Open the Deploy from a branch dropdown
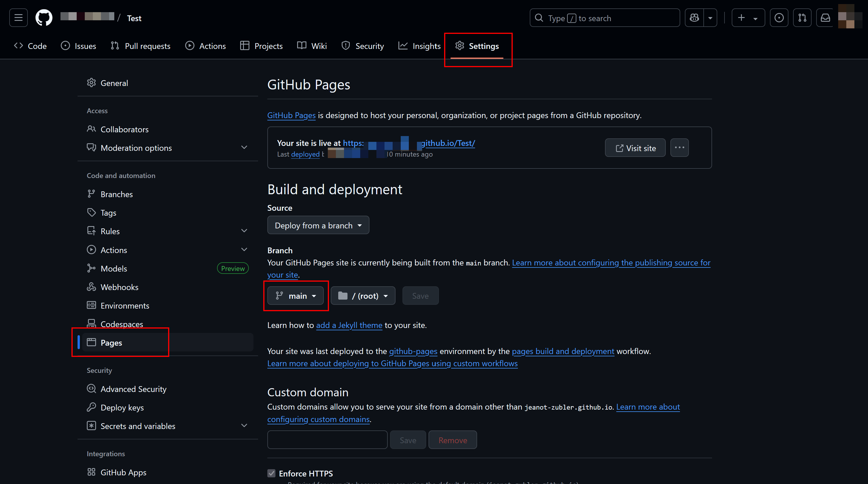This screenshot has width=868, height=484. click(x=318, y=225)
